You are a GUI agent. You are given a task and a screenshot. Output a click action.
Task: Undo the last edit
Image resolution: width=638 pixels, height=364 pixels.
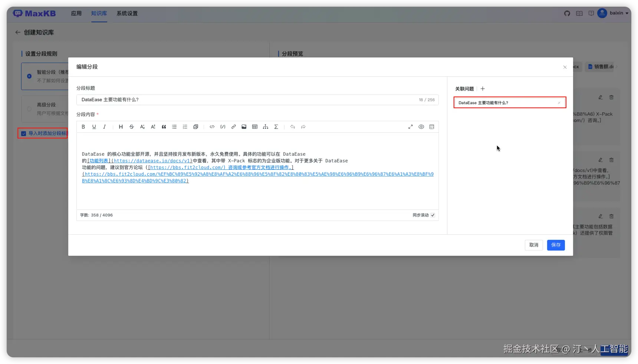[x=292, y=127]
